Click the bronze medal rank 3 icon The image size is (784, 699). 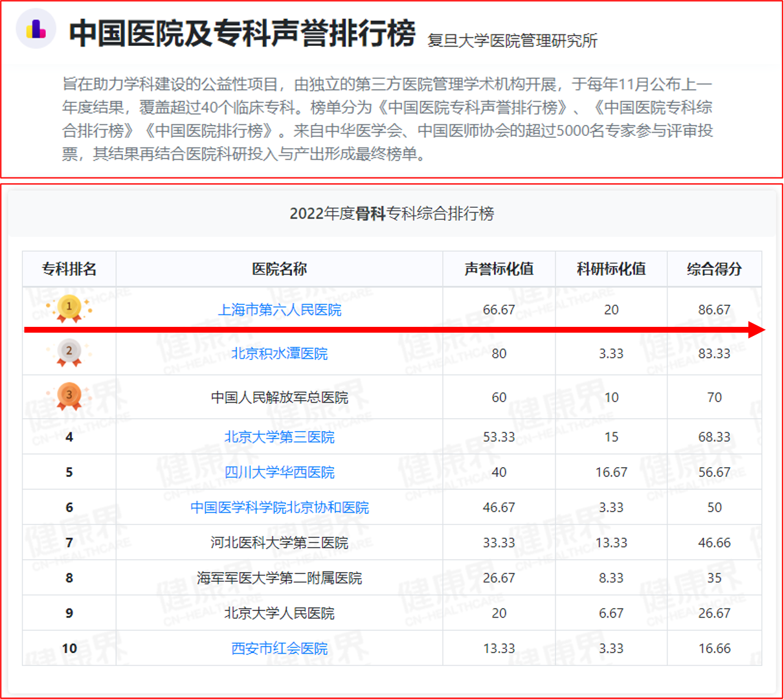69,396
